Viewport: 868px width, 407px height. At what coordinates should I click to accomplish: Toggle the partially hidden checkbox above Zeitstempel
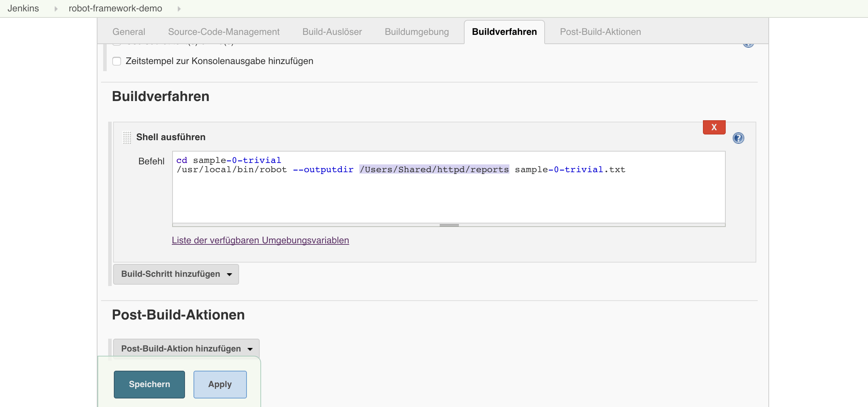[117, 44]
